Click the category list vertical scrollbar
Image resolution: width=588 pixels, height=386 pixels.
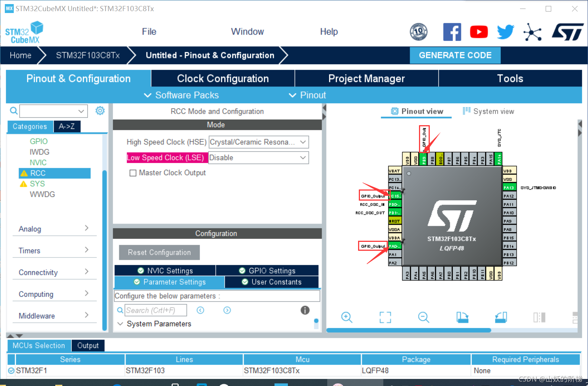click(104, 250)
